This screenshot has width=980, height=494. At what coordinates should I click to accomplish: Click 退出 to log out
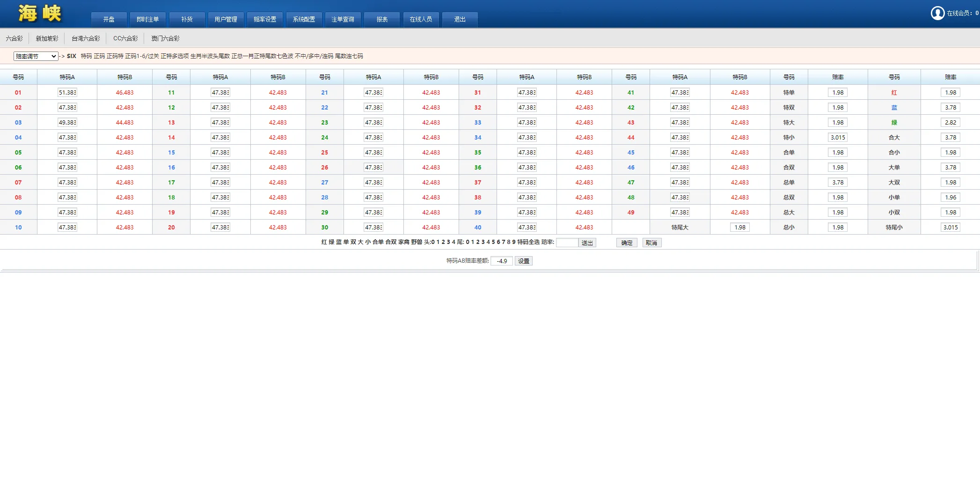click(x=460, y=19)
